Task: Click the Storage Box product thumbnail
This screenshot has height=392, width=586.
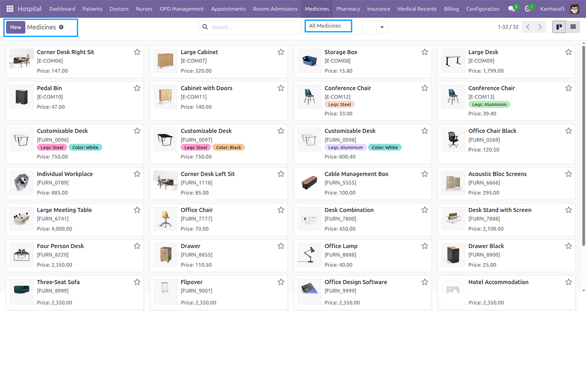Action: point(309,61)
